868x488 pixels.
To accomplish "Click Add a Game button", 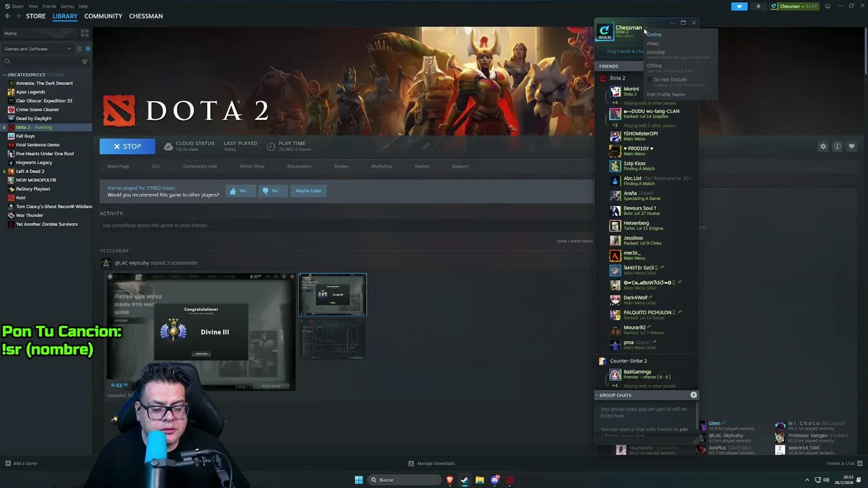I will click(x=21, y=464).
